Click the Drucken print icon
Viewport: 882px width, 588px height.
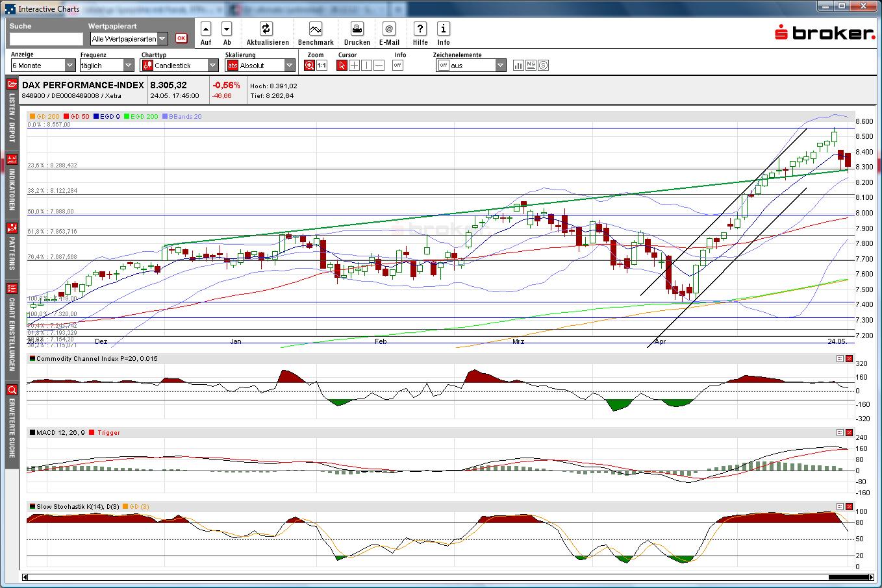tap(357, 29)
